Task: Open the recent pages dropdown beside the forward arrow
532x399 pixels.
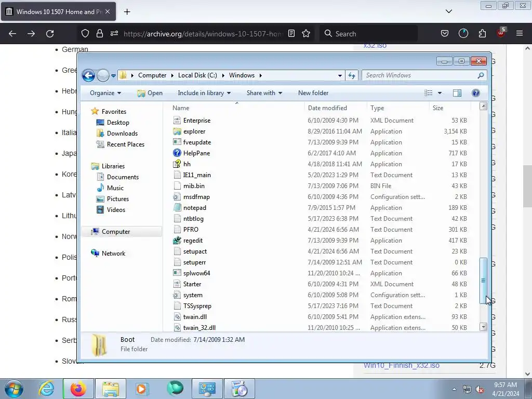Action: click(x=113, y=76)
